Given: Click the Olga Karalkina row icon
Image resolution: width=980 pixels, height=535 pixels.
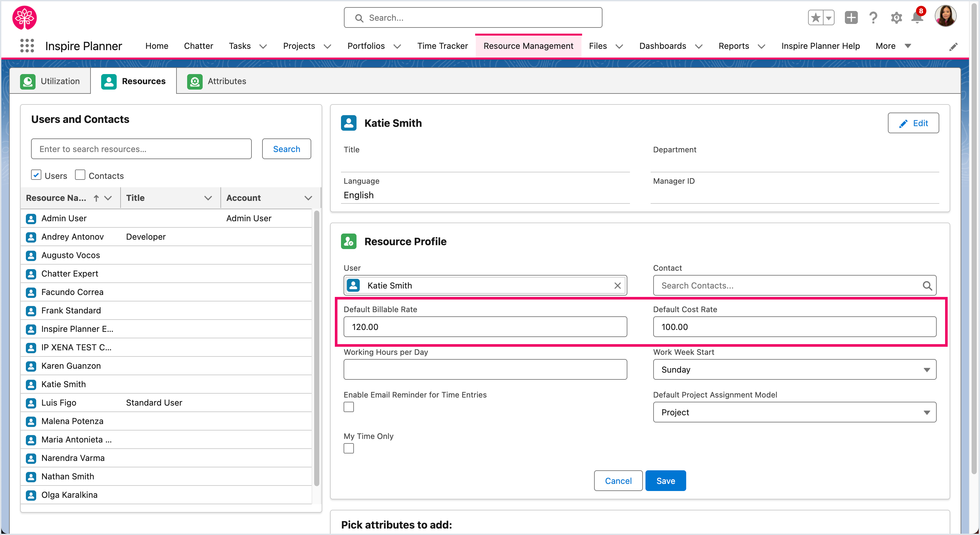Looking at the screenshot, I should click(x=31, y=495).
